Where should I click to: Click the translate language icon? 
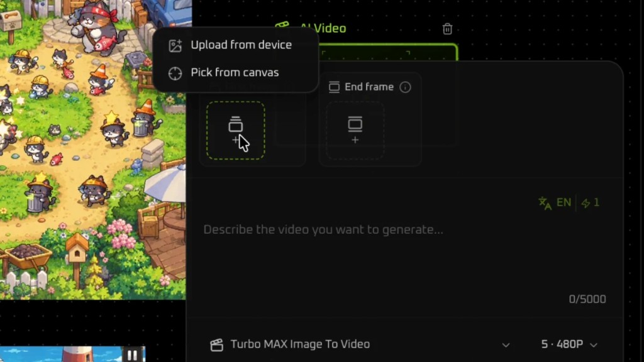point(545,203)
